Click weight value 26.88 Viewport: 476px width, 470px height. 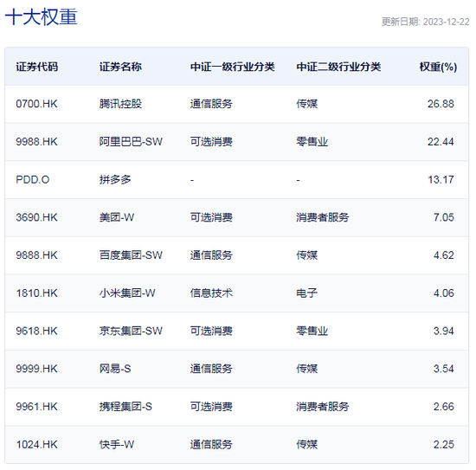click(441, 104)
